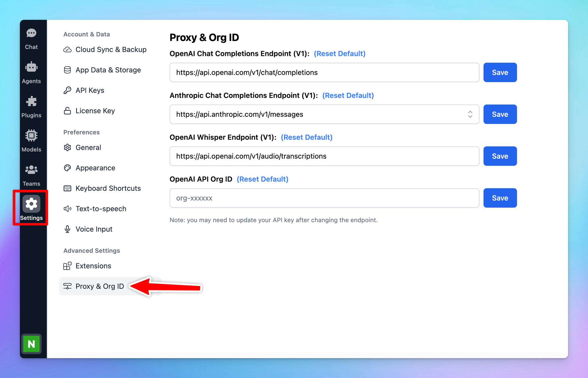Click the Proxy & Org ID server icon

click(x=67, y=286)
